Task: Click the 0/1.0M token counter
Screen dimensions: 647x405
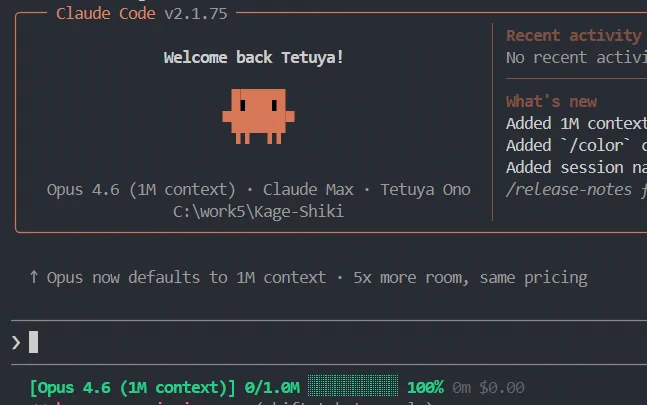Action: pyautogui.click(x=272, y=388)
